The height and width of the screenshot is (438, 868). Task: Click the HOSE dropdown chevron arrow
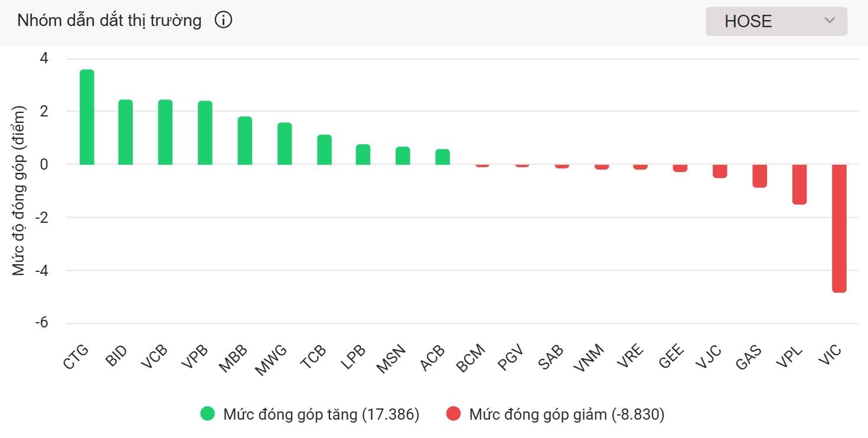(x=830, y=21)
